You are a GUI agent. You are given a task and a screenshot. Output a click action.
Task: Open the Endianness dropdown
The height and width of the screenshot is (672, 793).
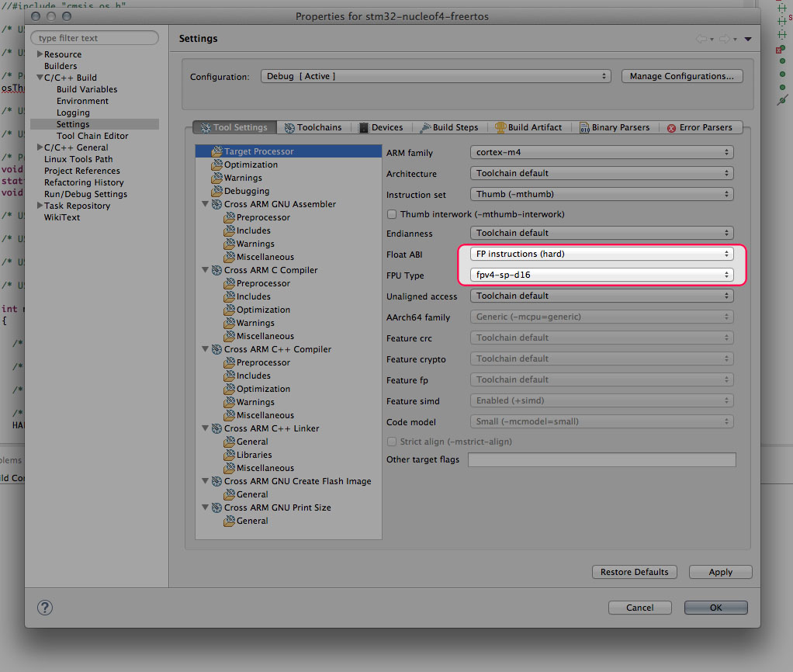(602, 233)
